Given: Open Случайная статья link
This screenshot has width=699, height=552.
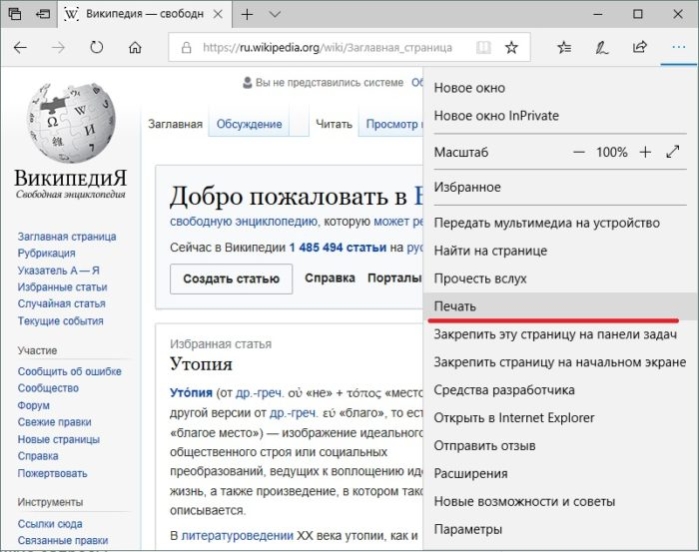Looking at the screenshot, I should coord(62,304).
